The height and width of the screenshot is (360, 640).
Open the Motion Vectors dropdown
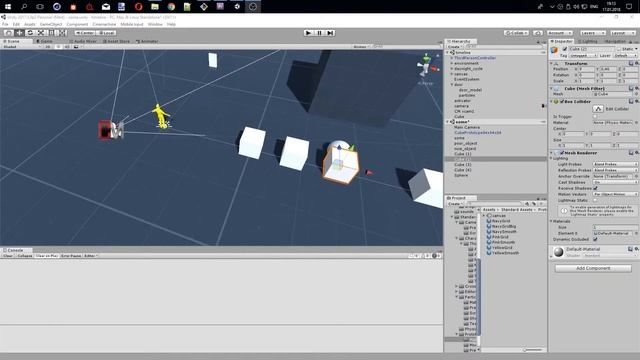pos(615,194)
